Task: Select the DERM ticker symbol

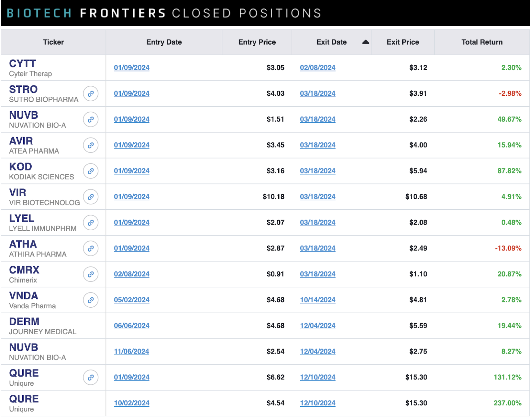Action: [24, 322]
